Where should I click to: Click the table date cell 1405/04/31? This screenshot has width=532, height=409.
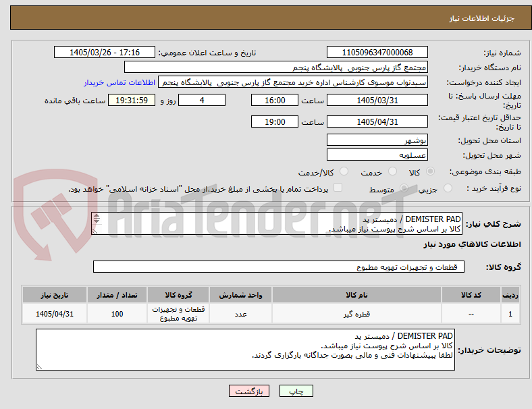tap(55, 314)
